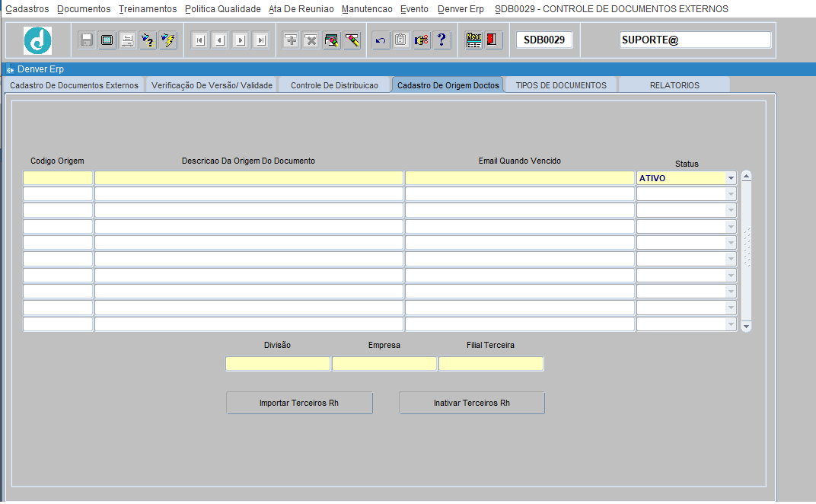Click the blue question mark Help icon
Image resolution: width=816 pixels, height=504 pixels.
(x=441, y=40)
